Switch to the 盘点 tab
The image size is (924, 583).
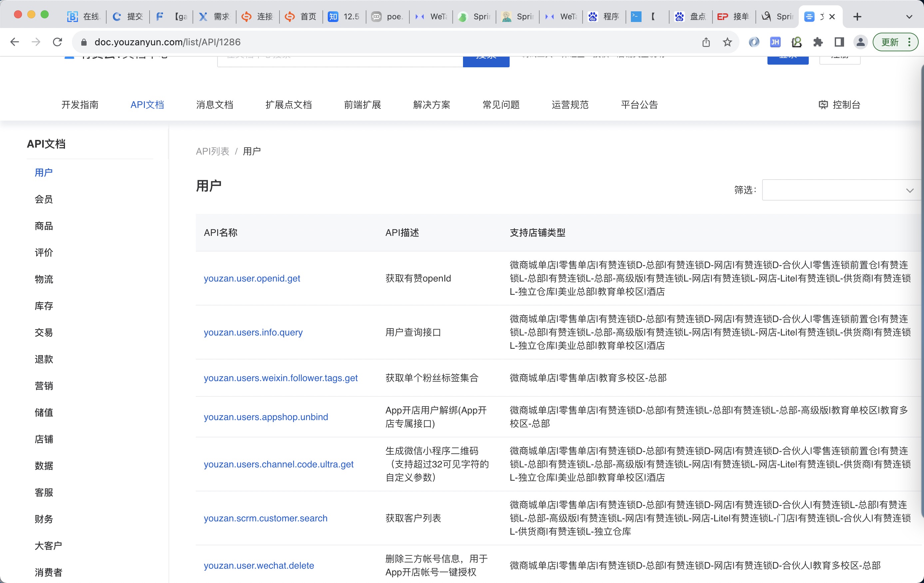(x=691, y=17)
